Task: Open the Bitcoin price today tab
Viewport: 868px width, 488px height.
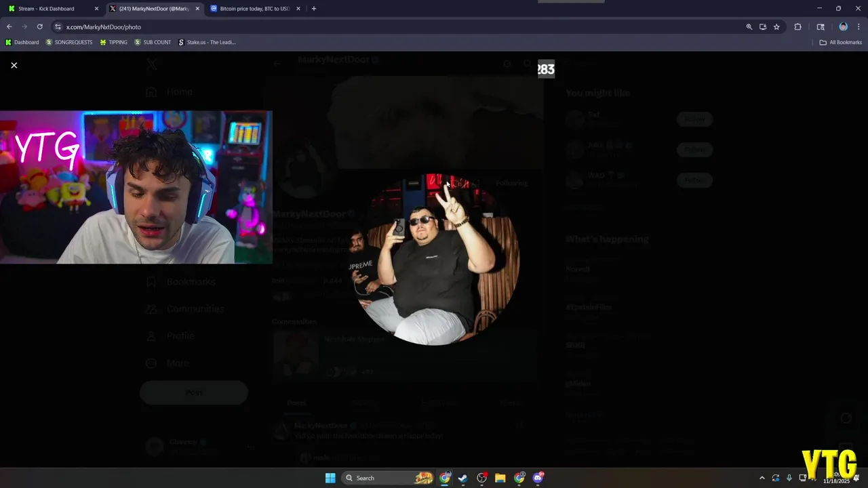Action: click(254, 9)
